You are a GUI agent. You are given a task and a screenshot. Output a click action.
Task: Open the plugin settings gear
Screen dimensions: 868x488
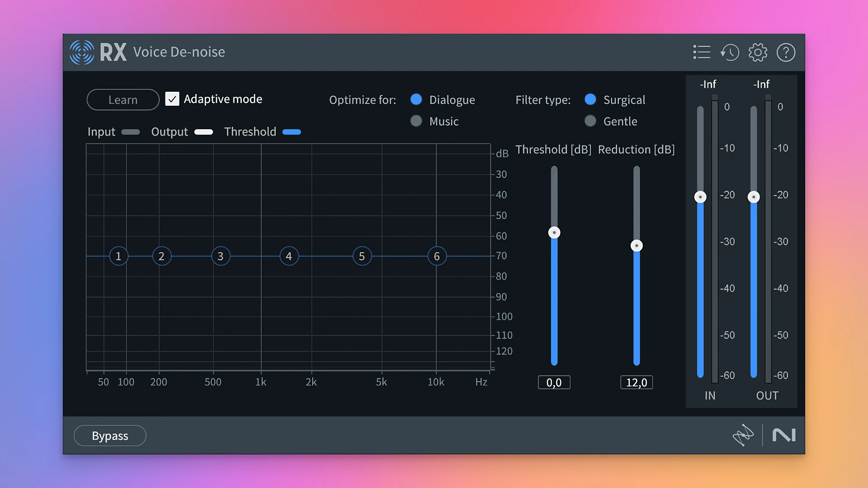click(758, 52)
